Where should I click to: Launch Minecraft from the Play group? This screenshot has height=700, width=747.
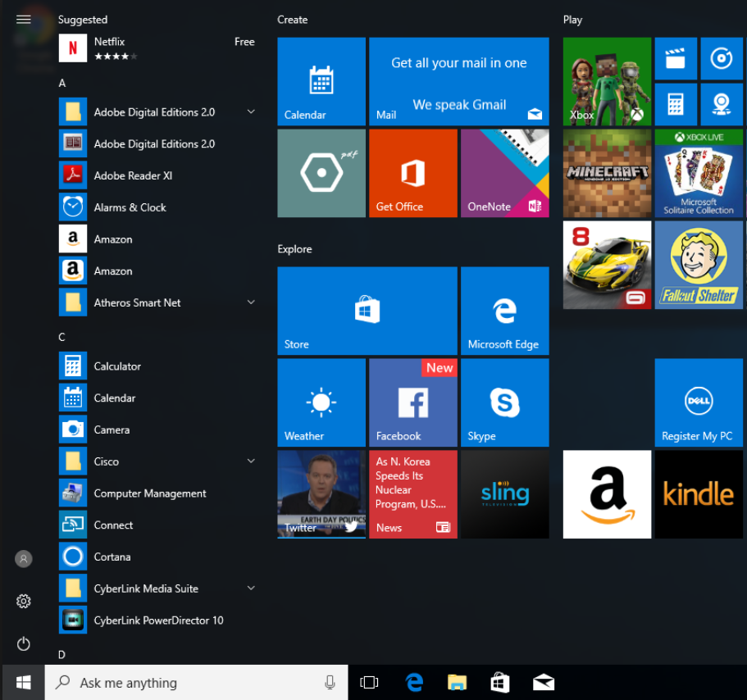[x=606, y=173]
